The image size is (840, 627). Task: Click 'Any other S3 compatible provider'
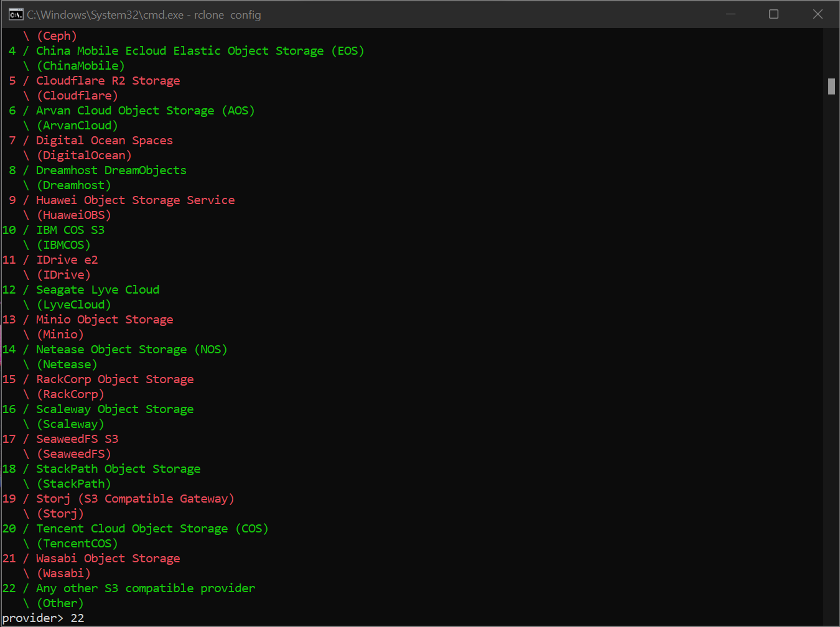click(x=146, y=588)
